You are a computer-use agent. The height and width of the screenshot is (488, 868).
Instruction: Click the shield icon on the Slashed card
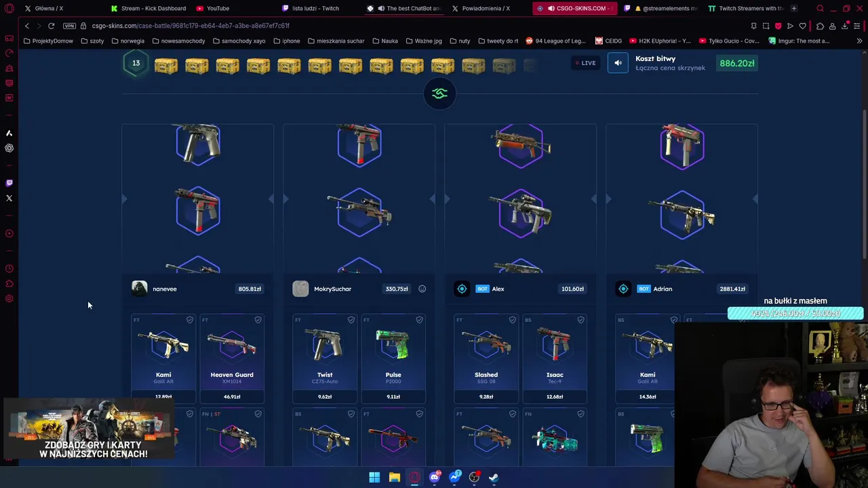(513, 320)
